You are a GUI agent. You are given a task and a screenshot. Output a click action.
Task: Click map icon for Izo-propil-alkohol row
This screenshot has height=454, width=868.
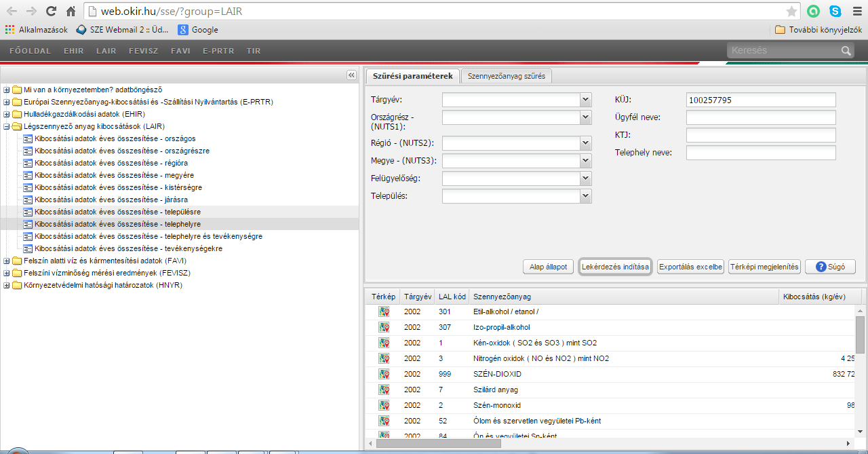tap(384, 327)
